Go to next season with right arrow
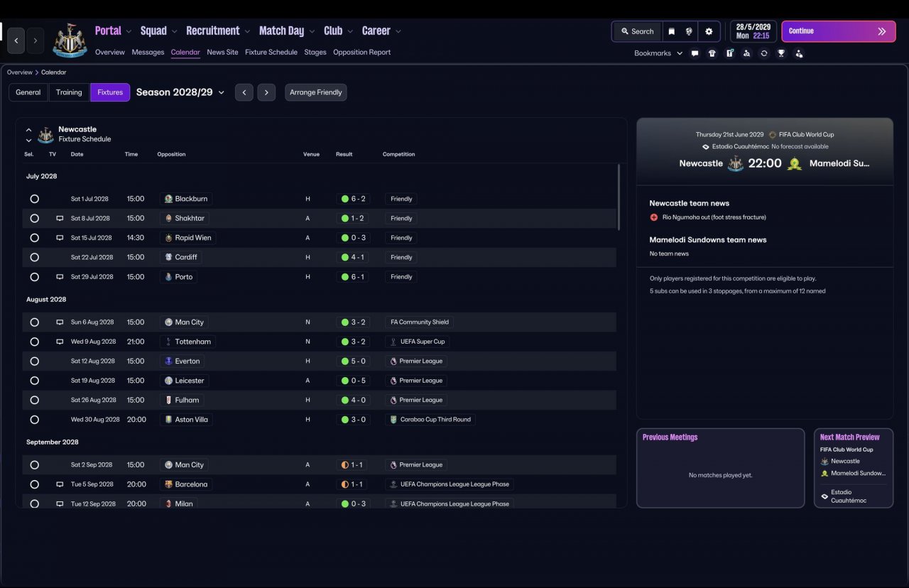Image resolution: width=909 pixels, height=588 pixels. coord(266,92)
